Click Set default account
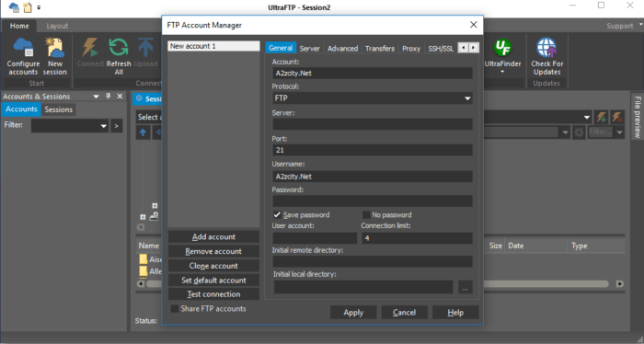The image size is (644, 344). point(213,280)
